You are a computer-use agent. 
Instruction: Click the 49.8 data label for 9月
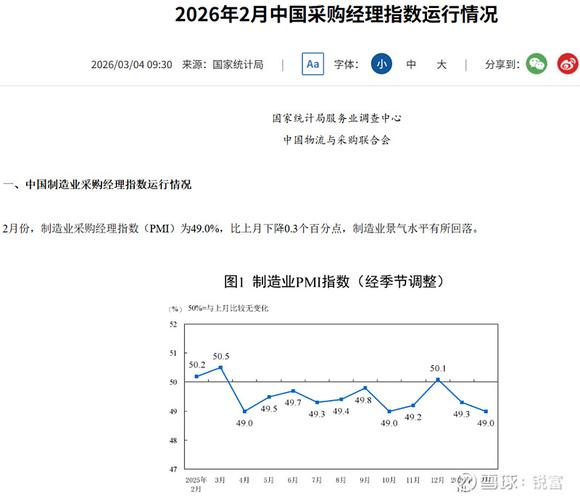click(363, 400)
